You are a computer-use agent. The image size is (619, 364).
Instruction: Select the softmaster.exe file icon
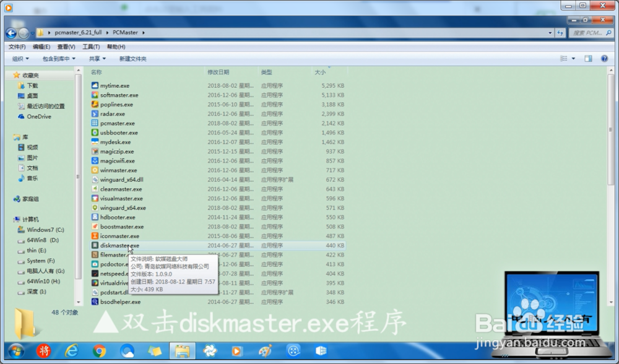click(x=95, y=95)
